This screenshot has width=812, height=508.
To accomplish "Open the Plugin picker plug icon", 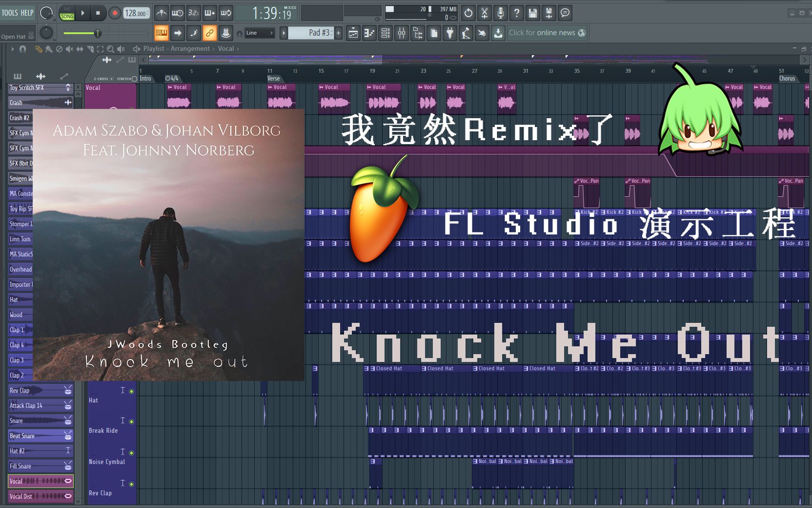I will pos(450,33).
